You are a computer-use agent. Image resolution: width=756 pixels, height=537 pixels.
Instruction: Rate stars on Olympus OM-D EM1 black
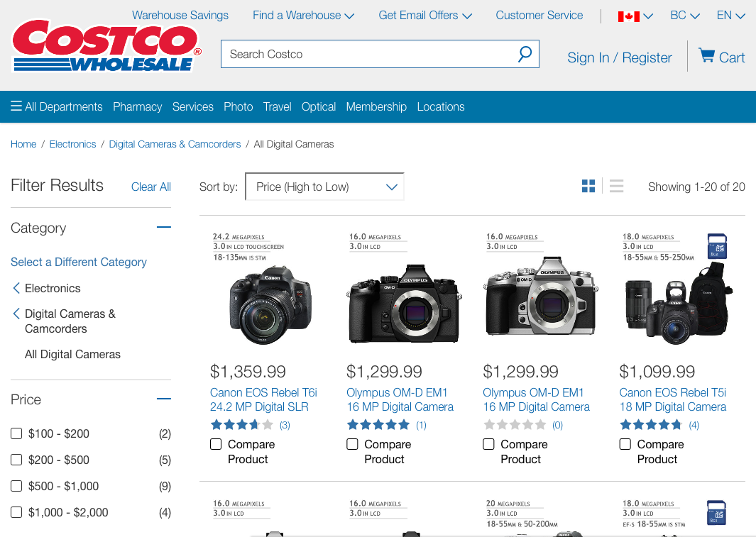378,425
